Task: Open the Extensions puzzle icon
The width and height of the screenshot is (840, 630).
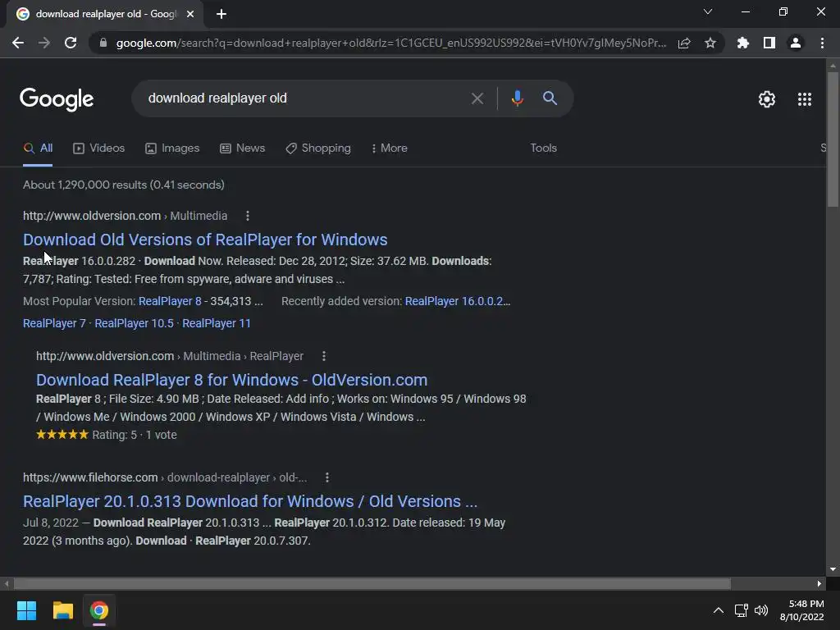Action: [742, 43]
